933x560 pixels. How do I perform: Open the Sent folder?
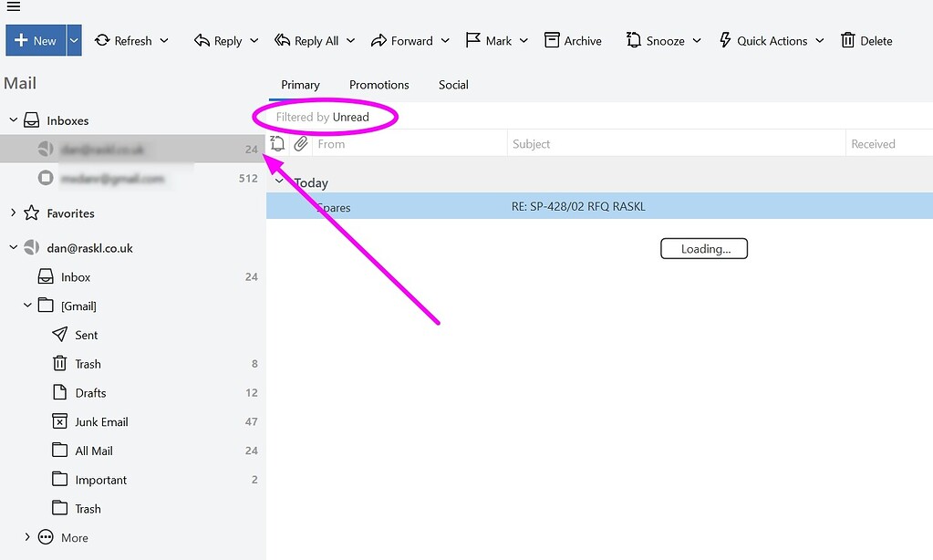click(x=86, y=335)
